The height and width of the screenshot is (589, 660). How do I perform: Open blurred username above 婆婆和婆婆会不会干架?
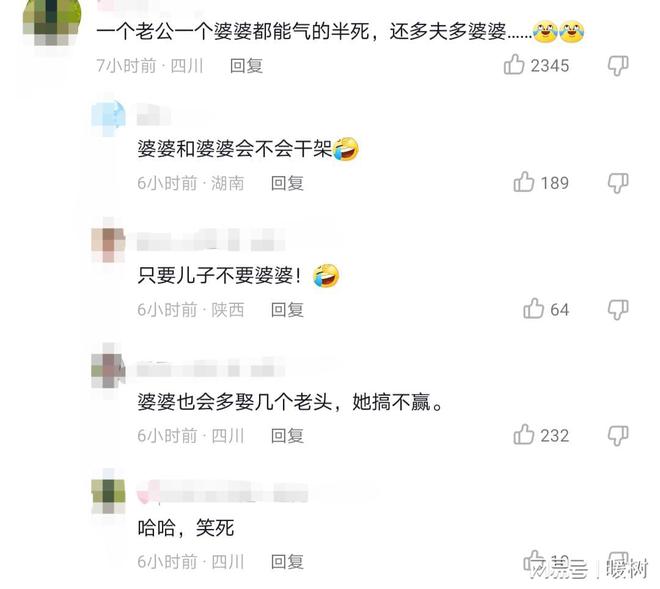pos(153,116)
